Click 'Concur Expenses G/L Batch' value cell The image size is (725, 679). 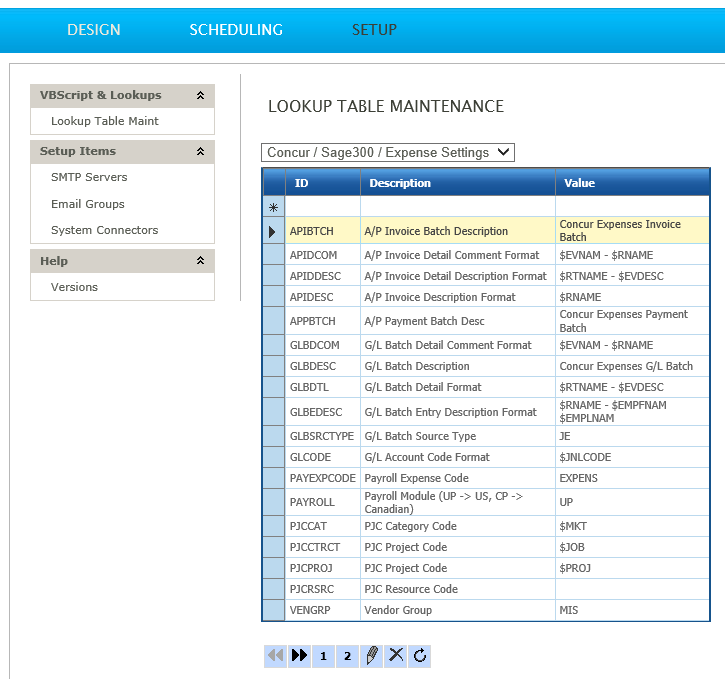click(633, 366)
